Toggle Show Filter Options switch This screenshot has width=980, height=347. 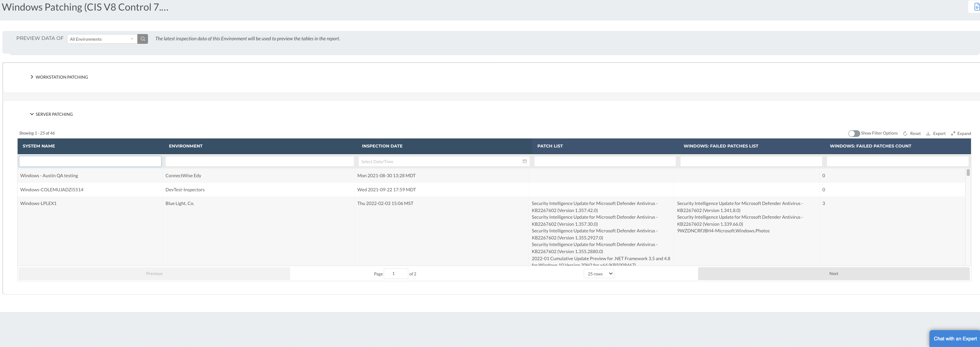tap(854, 133)
